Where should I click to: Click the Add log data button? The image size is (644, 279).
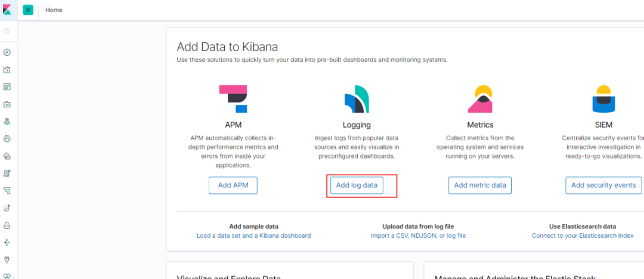pyautogui.click(x=357, y=185)
